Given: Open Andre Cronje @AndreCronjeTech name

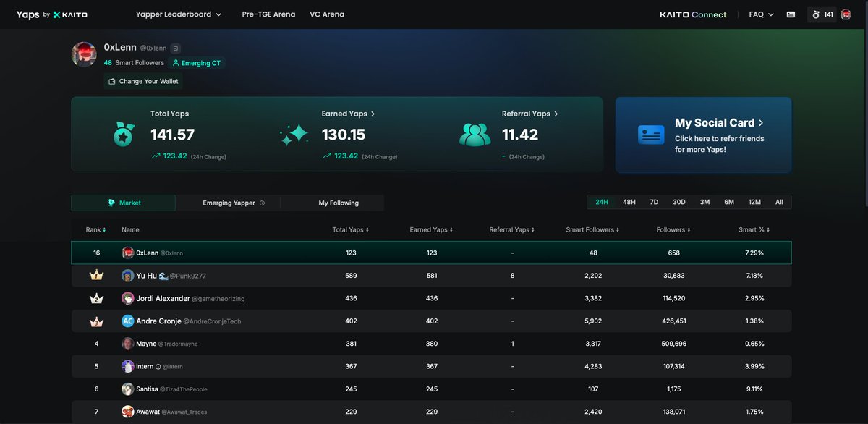Looking at the screenshot, I should (x=189, y=321).
